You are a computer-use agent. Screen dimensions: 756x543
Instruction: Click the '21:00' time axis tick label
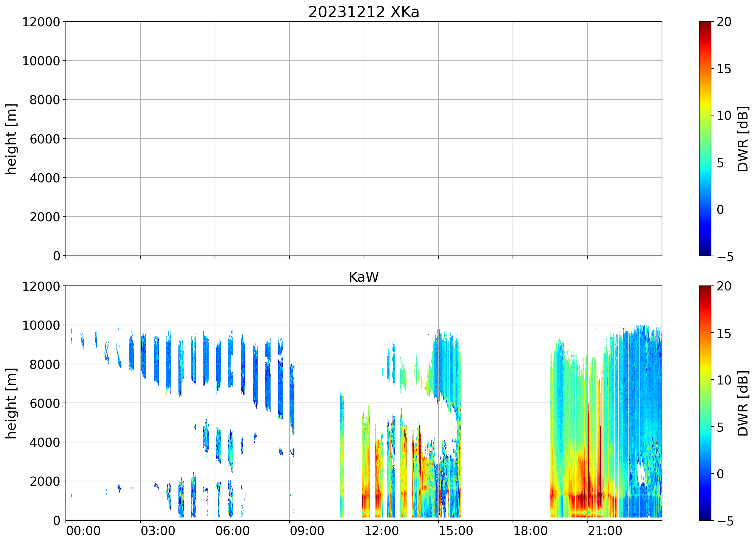605,531
